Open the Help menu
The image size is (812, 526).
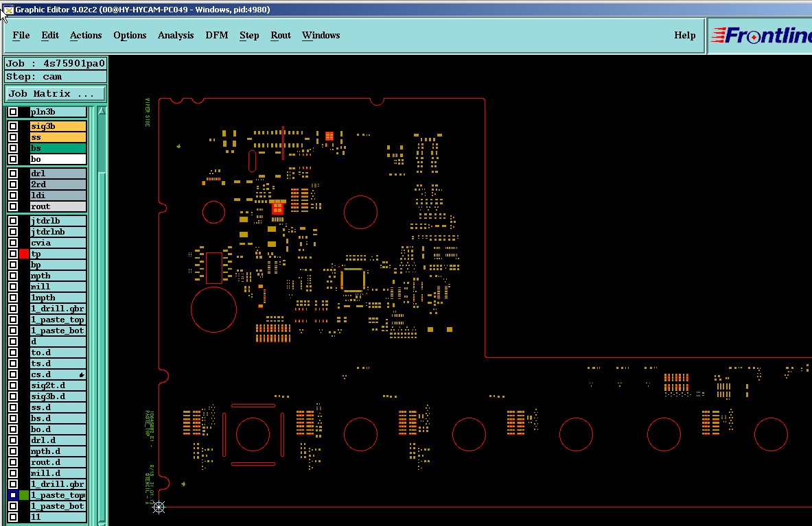pos(684,35)
